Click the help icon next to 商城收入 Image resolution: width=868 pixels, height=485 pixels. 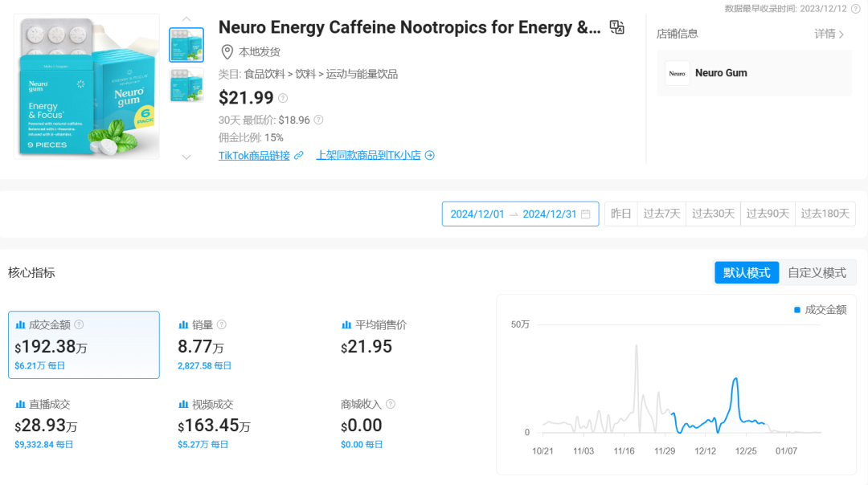pyautogui.click(x=391, y=404)
